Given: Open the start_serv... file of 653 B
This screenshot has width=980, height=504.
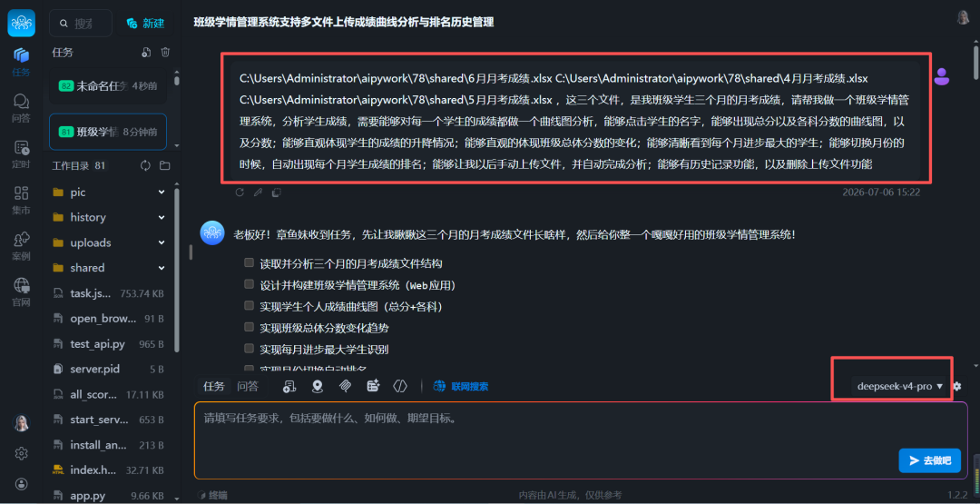Looking at the screenshot, I should [110, 420].
